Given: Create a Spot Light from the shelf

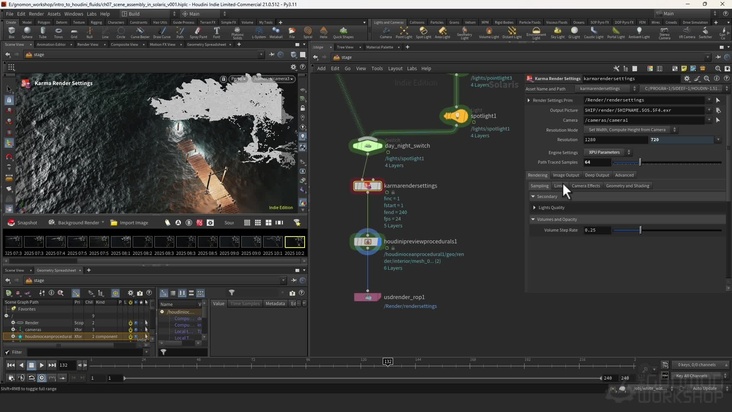Looking at the screenshot, I should pyautogui.click(x=423, y=32).
